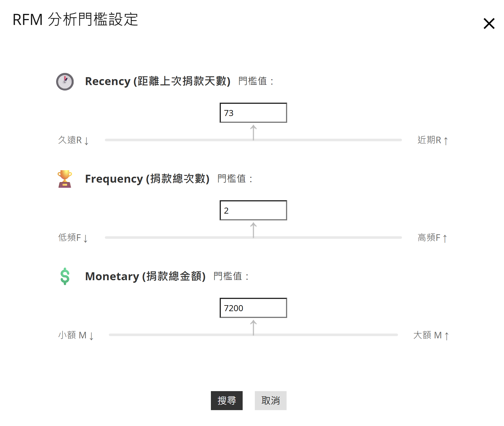This screenshot has width=504, height=426.
Task: Close the RFM threshold settings dialog
Action: 489,24
